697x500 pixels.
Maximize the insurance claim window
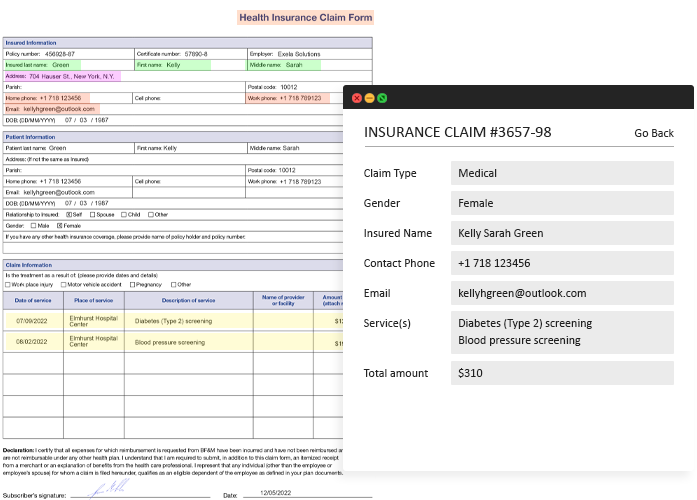coord(382,98)
